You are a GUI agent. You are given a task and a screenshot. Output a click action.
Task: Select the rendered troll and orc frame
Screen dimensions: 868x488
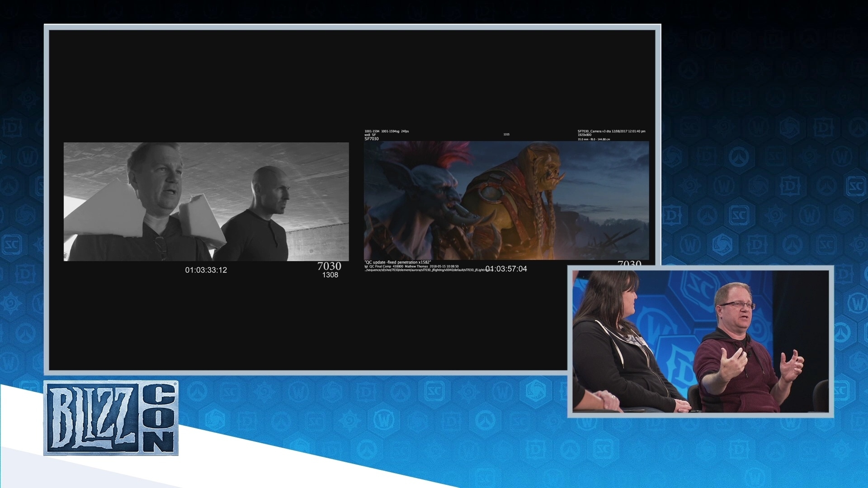click(x=506, y=201)
